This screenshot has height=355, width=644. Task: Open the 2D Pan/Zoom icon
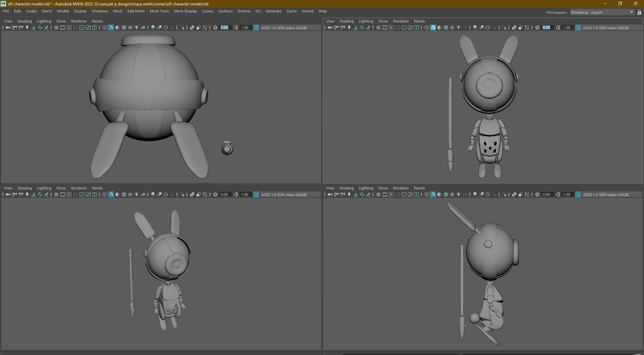(40, 28)
